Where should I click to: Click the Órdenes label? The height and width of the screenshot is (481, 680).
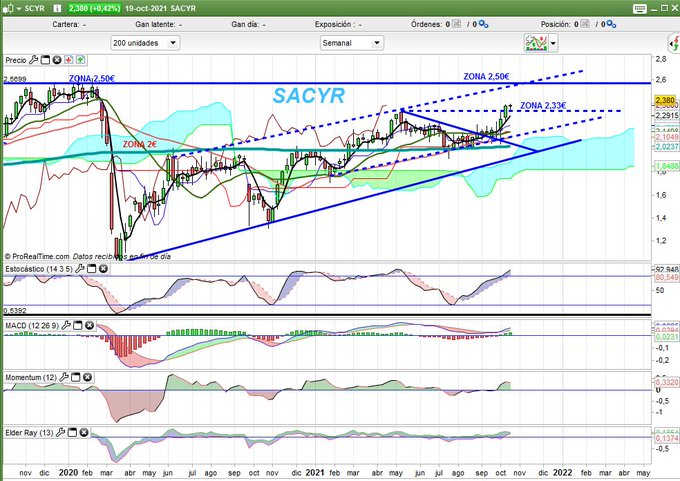pos(427,25)
